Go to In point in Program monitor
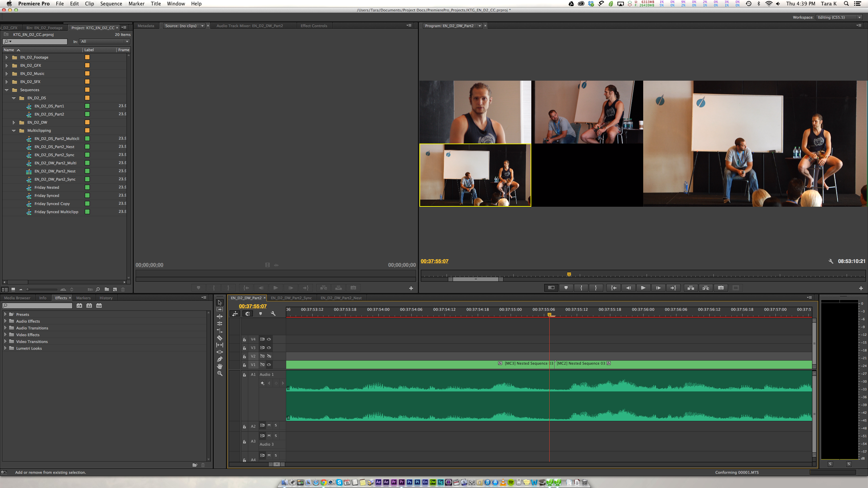The width and height of the screenshot is (868, 488). pyautogui.click(x=614, y=288)
